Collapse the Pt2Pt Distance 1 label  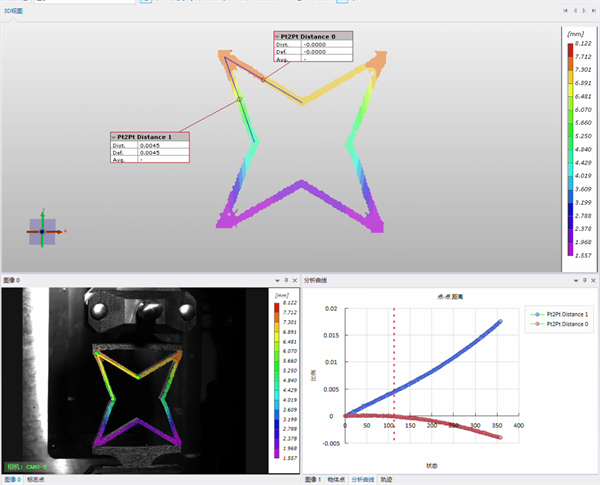114,137
